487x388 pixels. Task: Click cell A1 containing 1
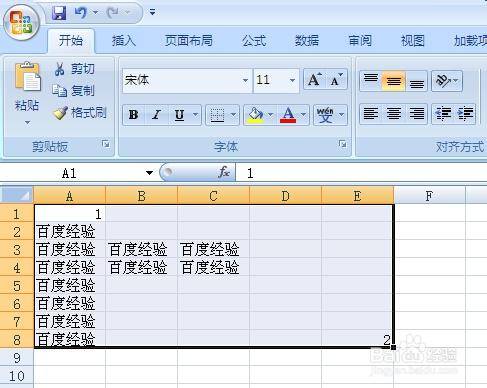point(70,214)
